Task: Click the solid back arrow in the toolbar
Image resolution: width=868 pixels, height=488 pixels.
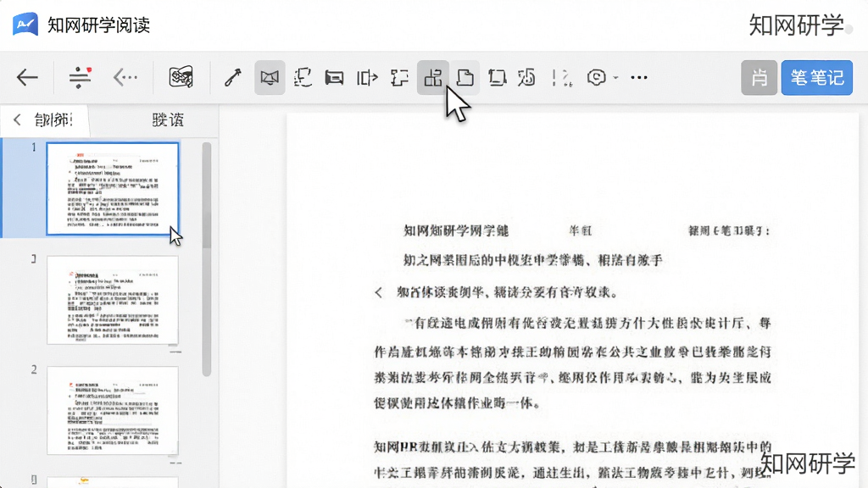Action: pyautogui.click(x=27, y=77)
